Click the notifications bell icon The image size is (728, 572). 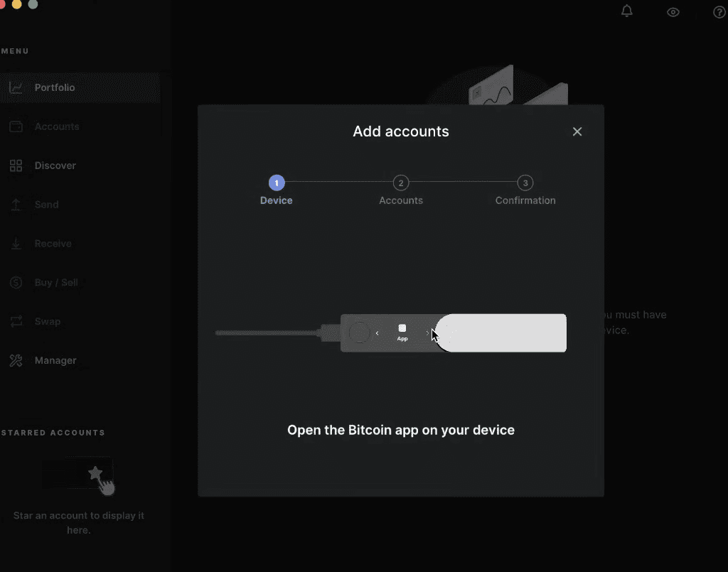[626, 11]
